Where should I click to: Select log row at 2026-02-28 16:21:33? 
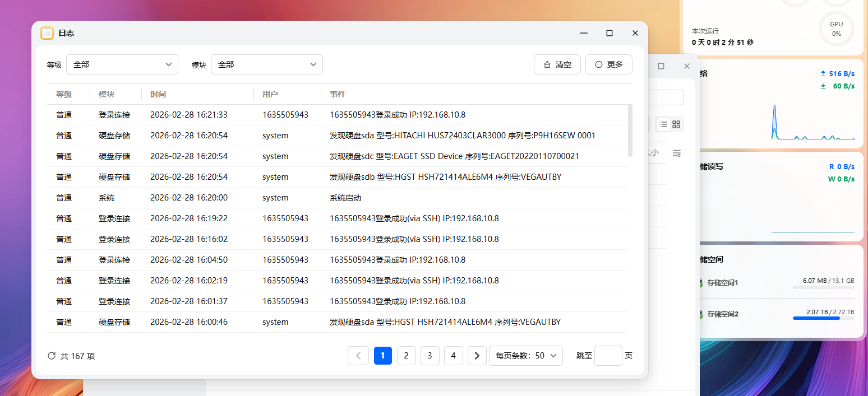(337, 115)
